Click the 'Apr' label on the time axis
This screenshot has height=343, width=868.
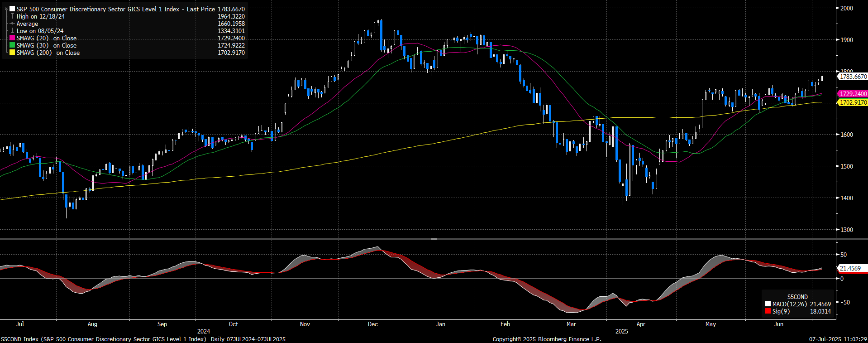click(641, 324)
